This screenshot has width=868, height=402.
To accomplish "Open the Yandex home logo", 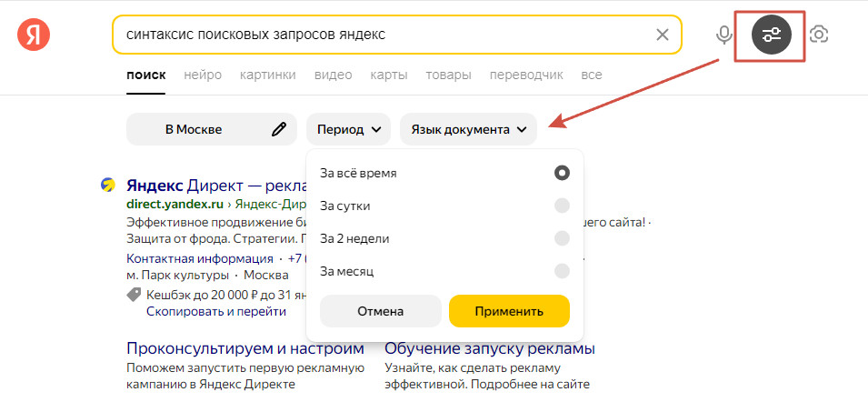I will coord(34,35).
